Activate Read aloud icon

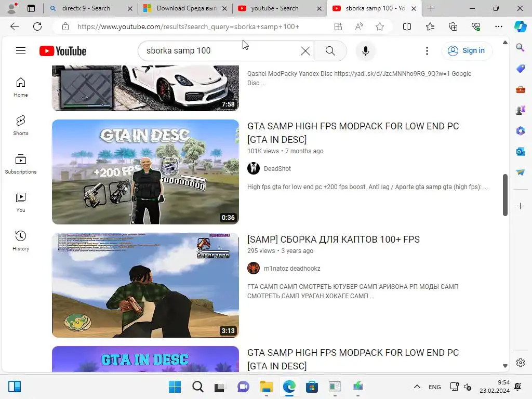(x=359, y=26)
